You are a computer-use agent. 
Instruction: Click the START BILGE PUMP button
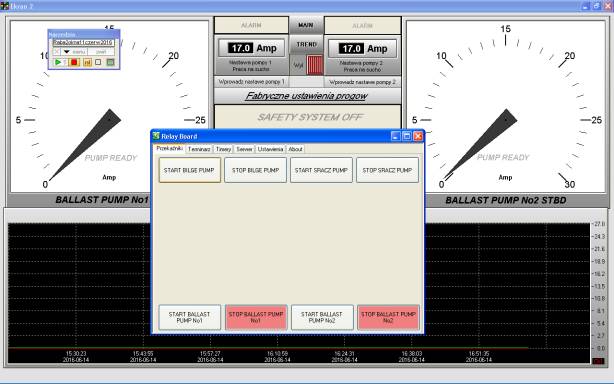click(x=189, y=170)
